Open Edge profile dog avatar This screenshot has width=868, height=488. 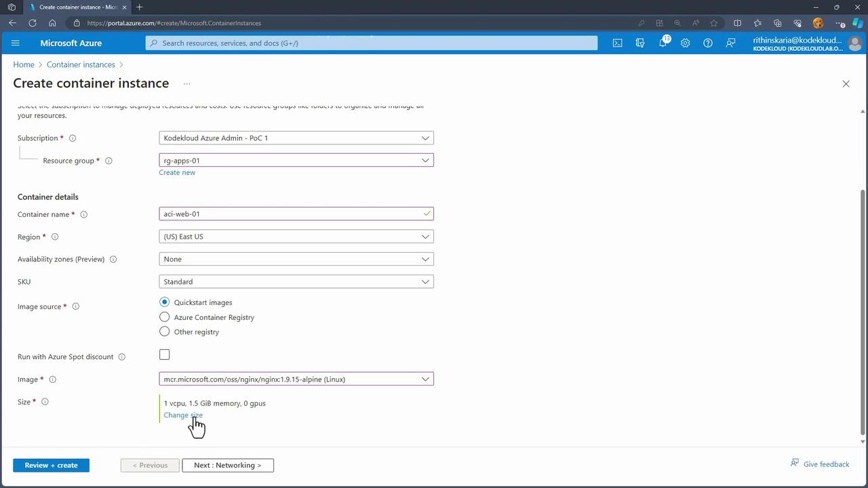(818, 23)
